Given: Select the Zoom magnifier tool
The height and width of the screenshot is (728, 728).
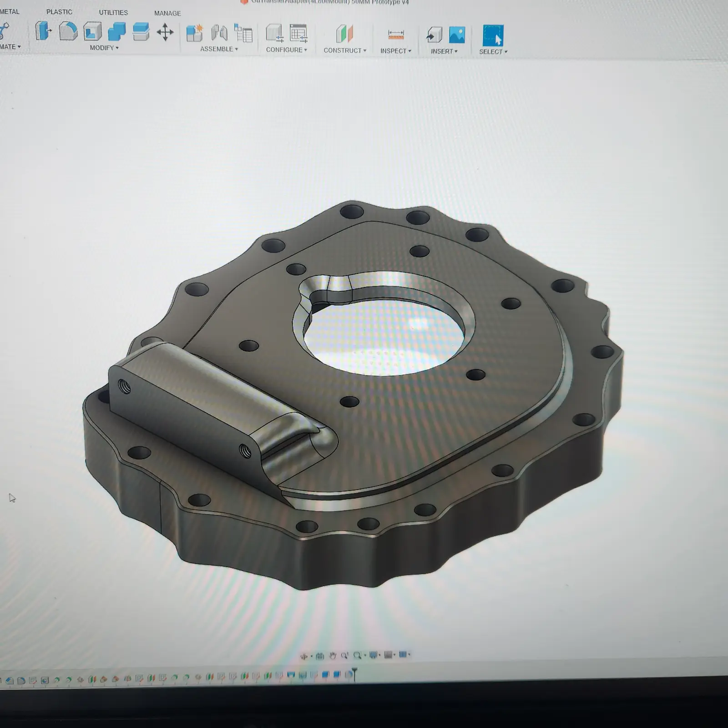Looking at the screenshot, I should tap(344, 656).
